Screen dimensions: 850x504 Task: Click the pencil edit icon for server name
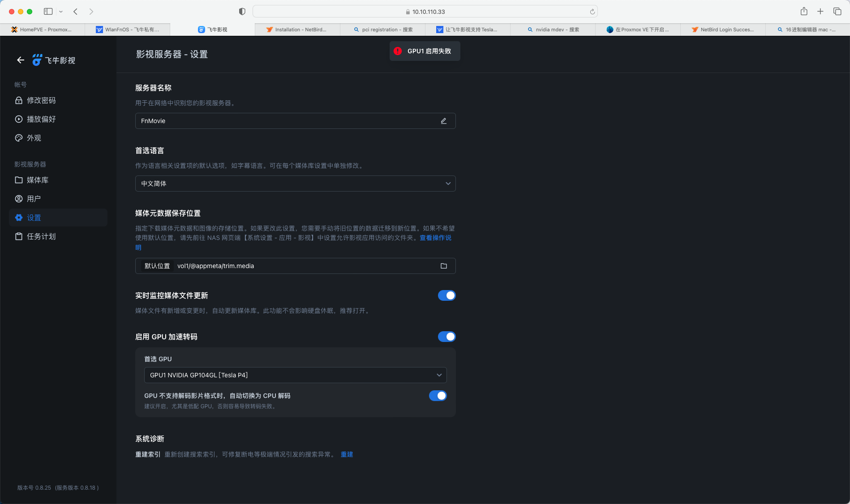443,121
